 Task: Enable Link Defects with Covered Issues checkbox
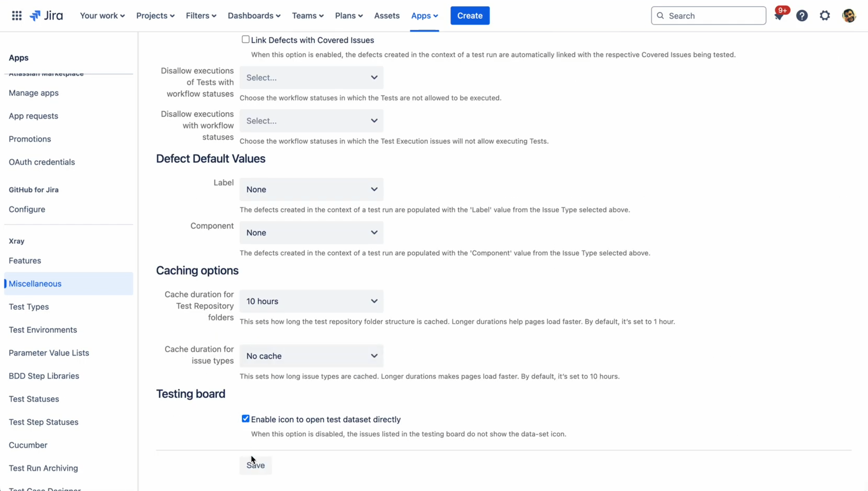(245, 39)
